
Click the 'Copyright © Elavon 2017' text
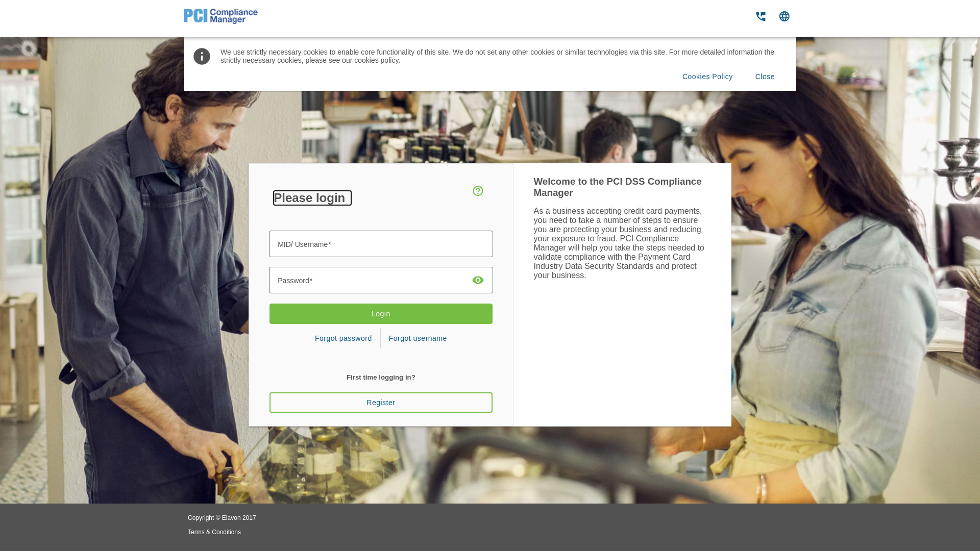(x=222, y=518)
